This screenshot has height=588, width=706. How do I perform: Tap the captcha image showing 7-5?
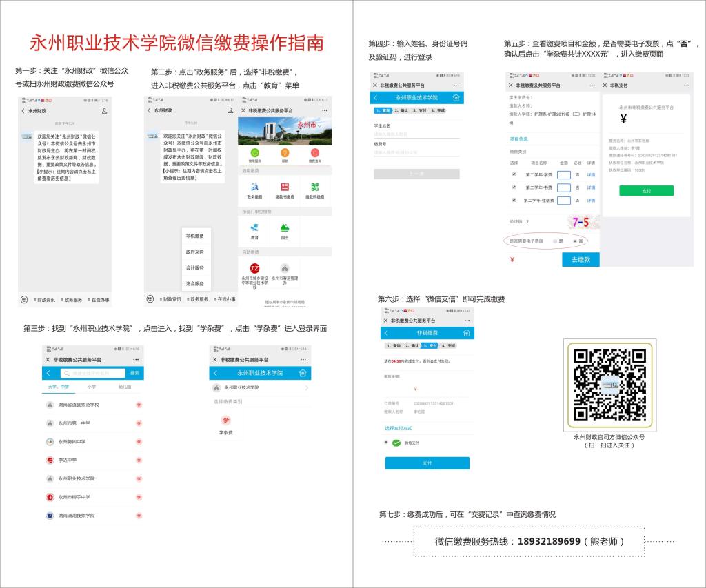[582, 222]
